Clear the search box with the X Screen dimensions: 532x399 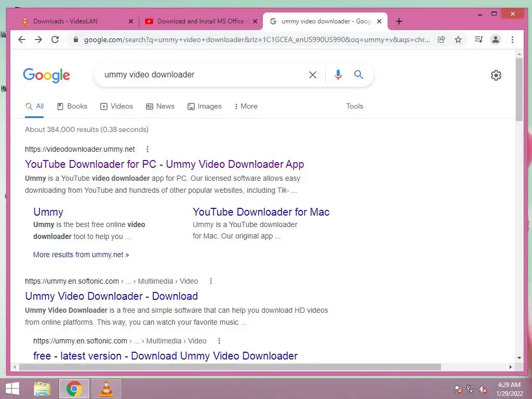[x=312, y=75]
